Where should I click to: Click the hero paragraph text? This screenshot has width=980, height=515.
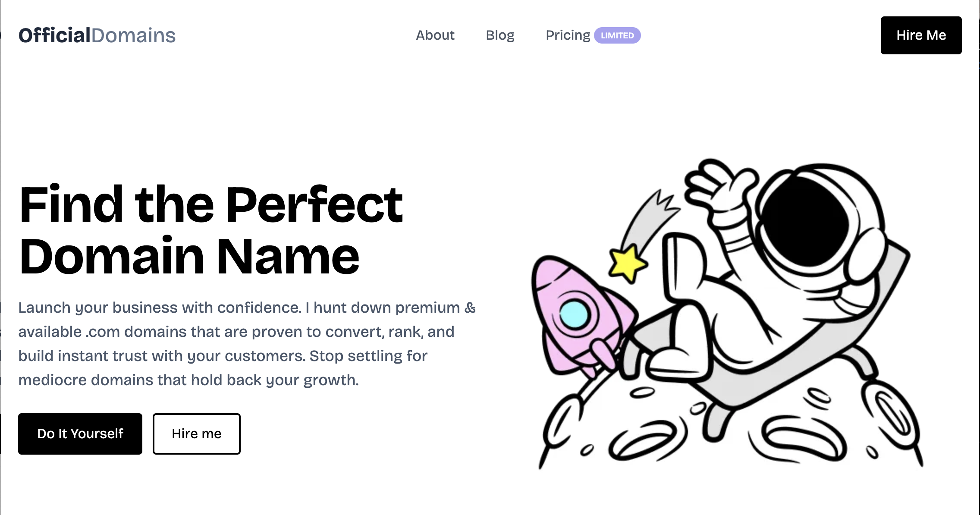[x=246, y=343]
